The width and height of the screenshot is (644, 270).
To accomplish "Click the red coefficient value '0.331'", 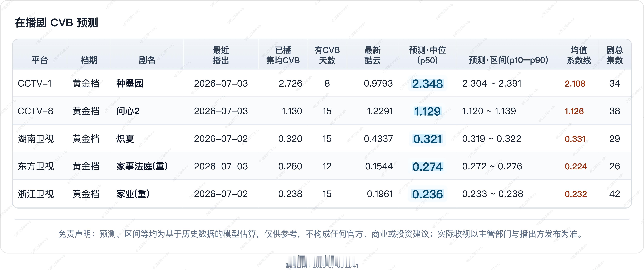I will click(x=575, y=139).
